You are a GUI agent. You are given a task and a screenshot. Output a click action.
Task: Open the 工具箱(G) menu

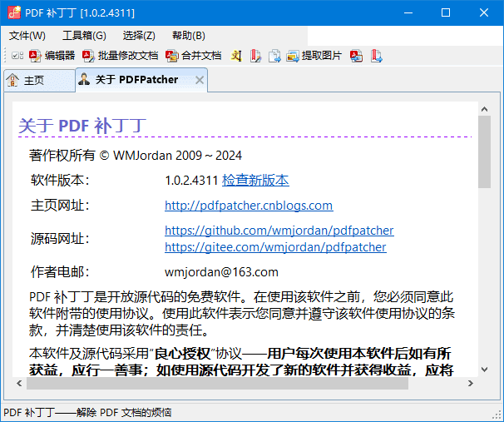(84, 36)
